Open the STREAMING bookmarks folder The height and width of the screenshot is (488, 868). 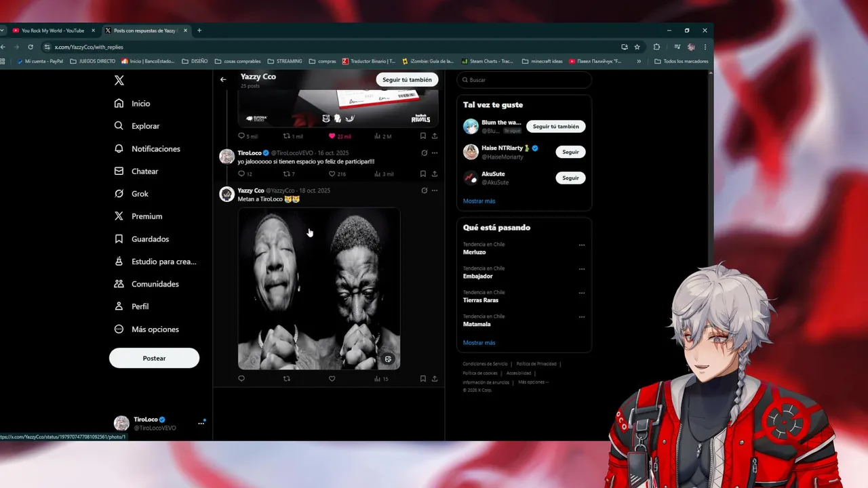tap(285, 61)
